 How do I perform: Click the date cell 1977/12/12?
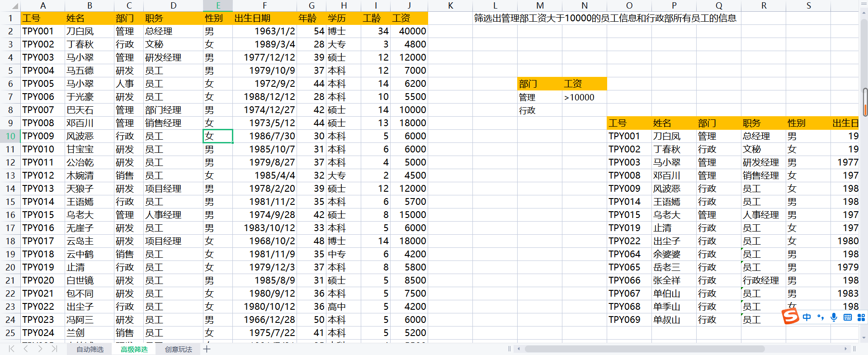click(x=264, y=57)
